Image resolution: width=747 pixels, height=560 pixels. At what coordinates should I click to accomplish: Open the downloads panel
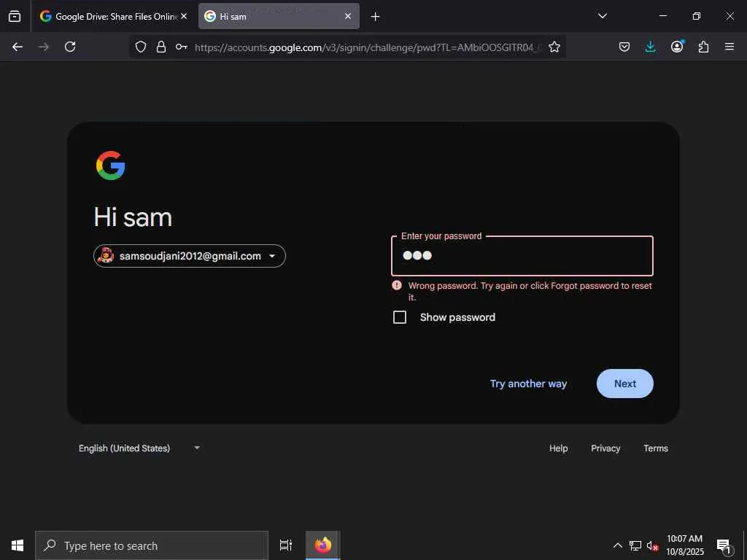[650, 47]
